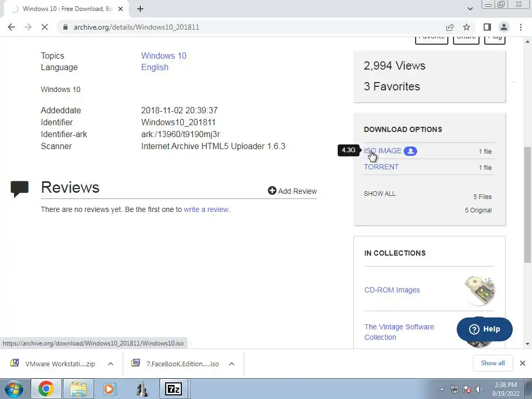Follow the write a review link
The height and width of the screenshot is (399, 532).
(207, 209)
